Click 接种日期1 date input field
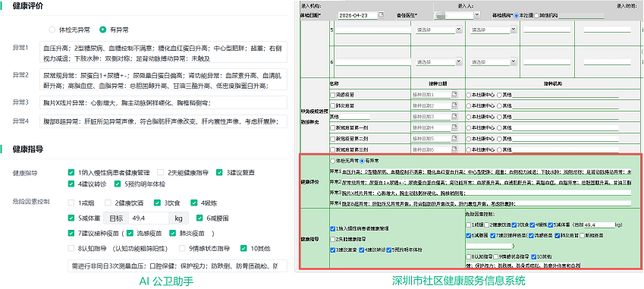Viewport: 644px width, 289px height. pyautogui.click(x=431, y=95)
